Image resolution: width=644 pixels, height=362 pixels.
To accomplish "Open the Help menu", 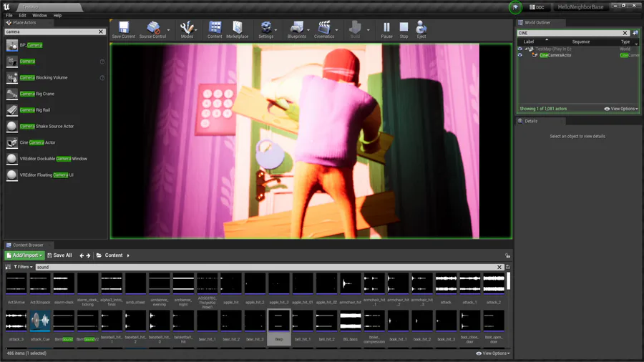I will pos(57,16).
